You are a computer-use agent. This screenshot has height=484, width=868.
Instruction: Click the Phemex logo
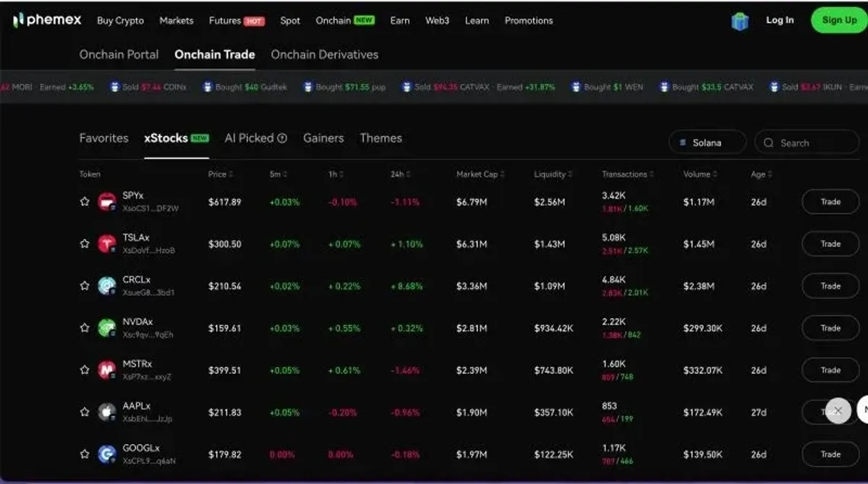46,20
